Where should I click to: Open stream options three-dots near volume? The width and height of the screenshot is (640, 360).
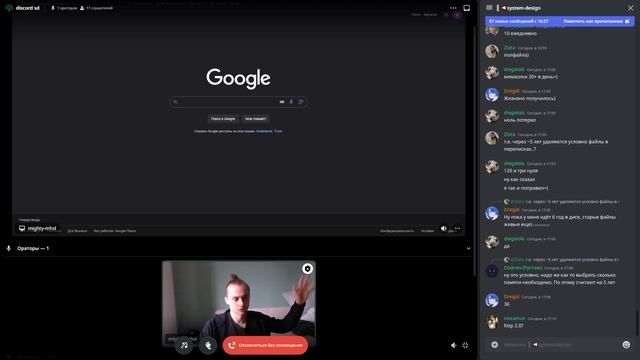457,229
